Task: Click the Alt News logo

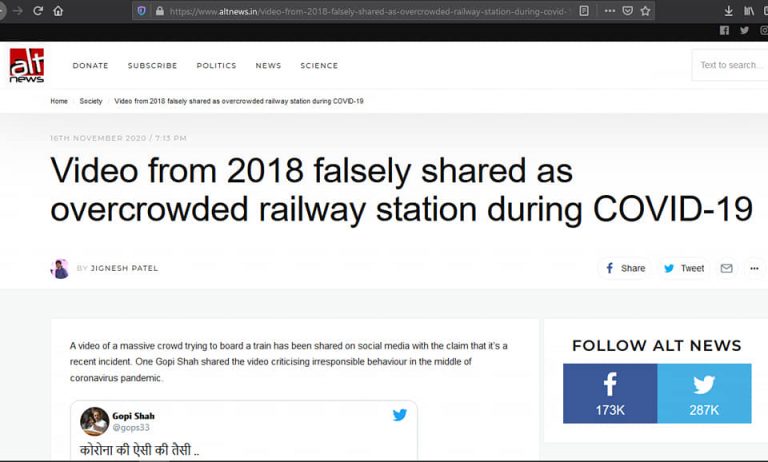Action: (x=27, y=65)
